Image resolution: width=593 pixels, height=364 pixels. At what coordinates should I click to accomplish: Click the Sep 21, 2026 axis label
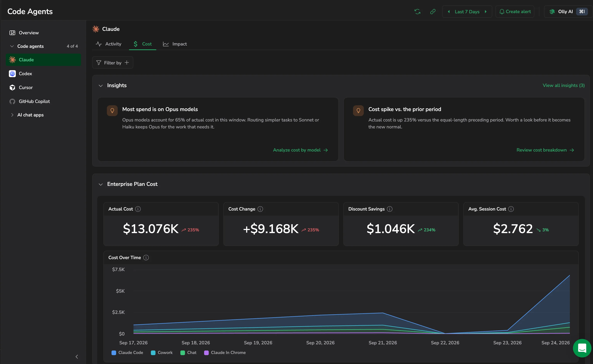pos(383,343)
